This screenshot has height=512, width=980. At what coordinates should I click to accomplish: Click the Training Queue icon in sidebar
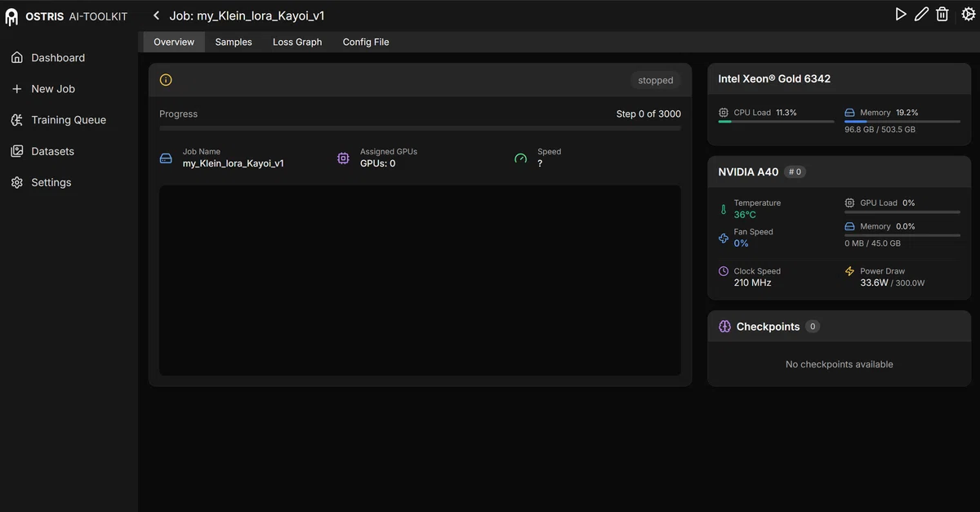pyautogui.click(x=17, y=120)
